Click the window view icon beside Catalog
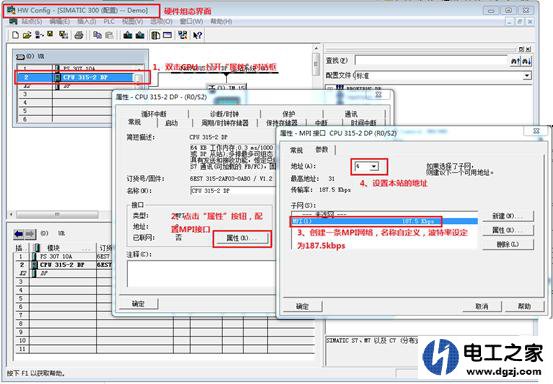Screen dimensions: 553x384 click(x=167, y=35)
